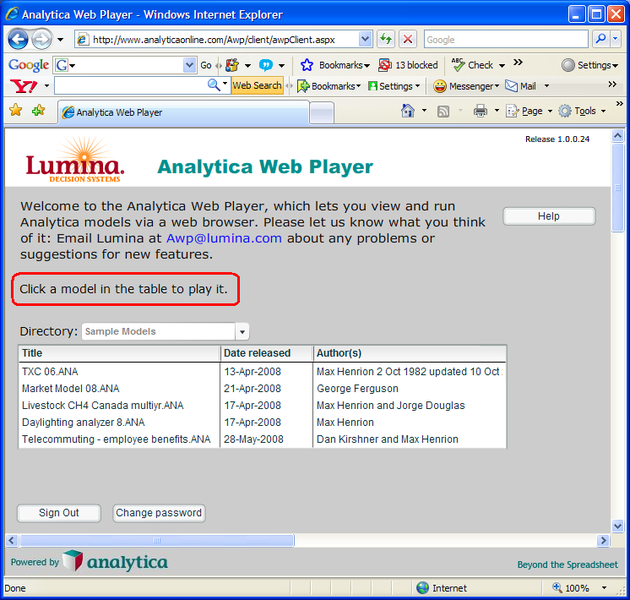This screenshot has height=600, width=630.
Task: Expand more Google toolbar buttons chevron
Action: pyautogui.click(x=518, y=62)
